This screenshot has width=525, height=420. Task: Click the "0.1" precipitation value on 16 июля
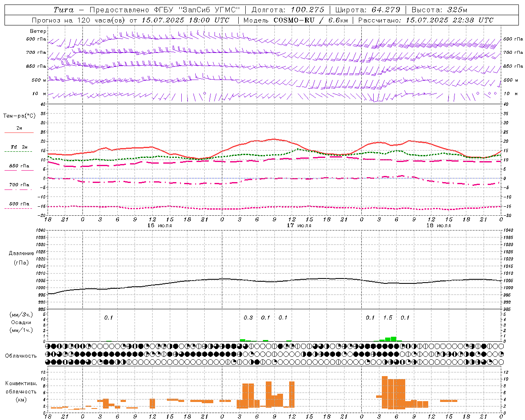108,317
